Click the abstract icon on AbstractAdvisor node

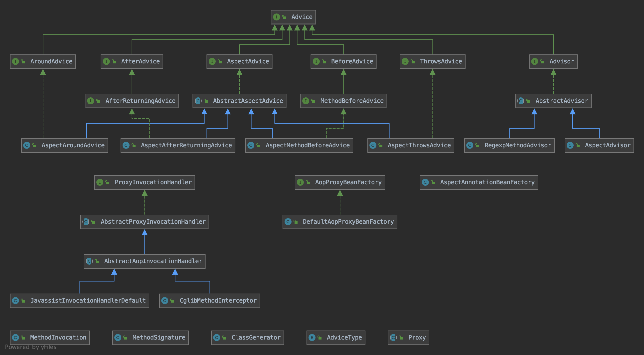pyautogui.click(x=520, y=101)
